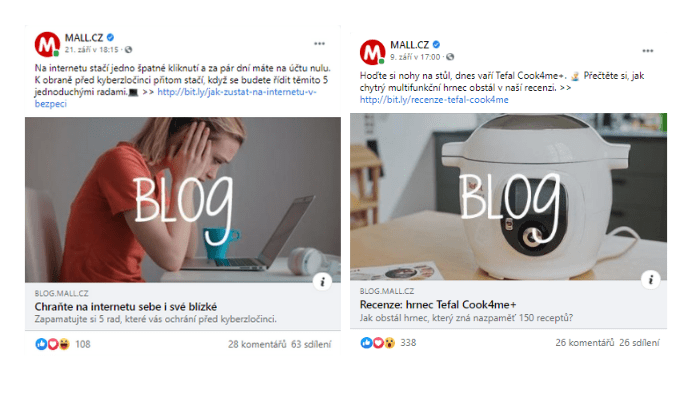
Task: Open info icon on Tefal blog image
Action: coord(650,279)
